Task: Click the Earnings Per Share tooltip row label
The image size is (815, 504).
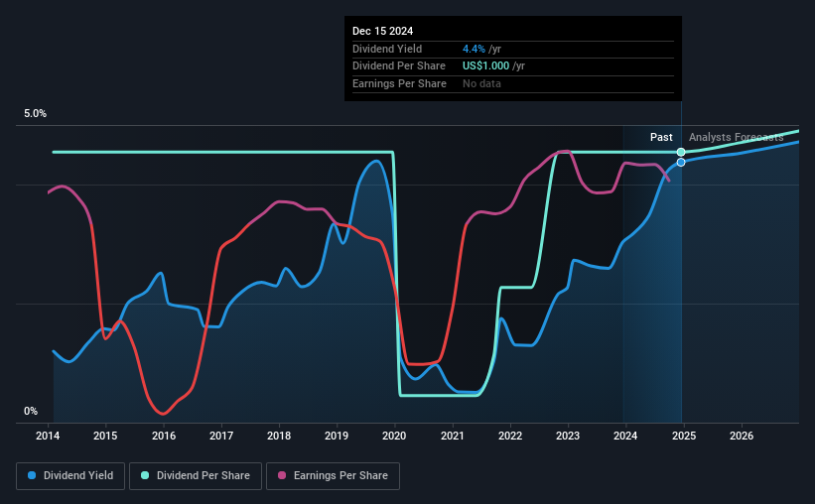Action: tap(399, 83)
